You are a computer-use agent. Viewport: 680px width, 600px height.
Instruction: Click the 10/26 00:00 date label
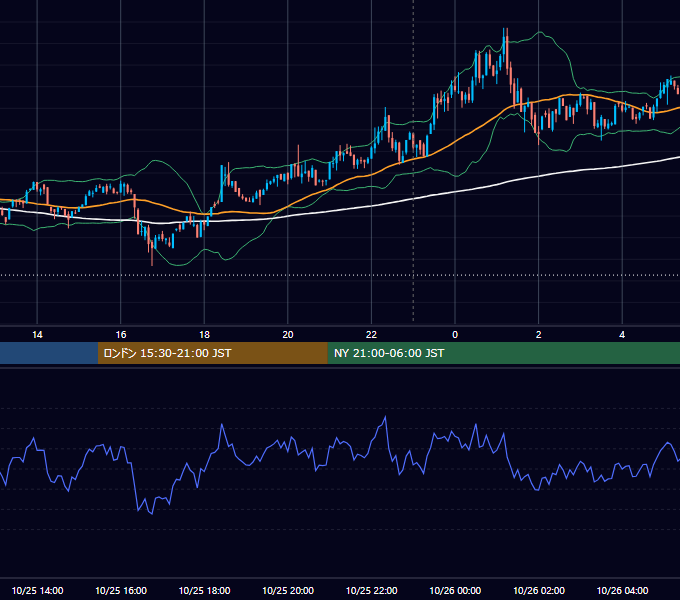click(455, 590)
